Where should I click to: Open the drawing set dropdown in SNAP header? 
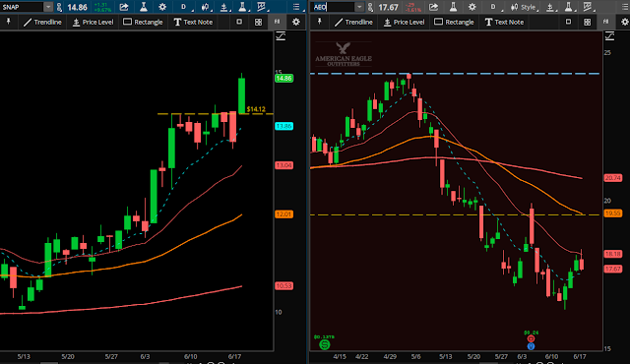click(x=262, y=7)
